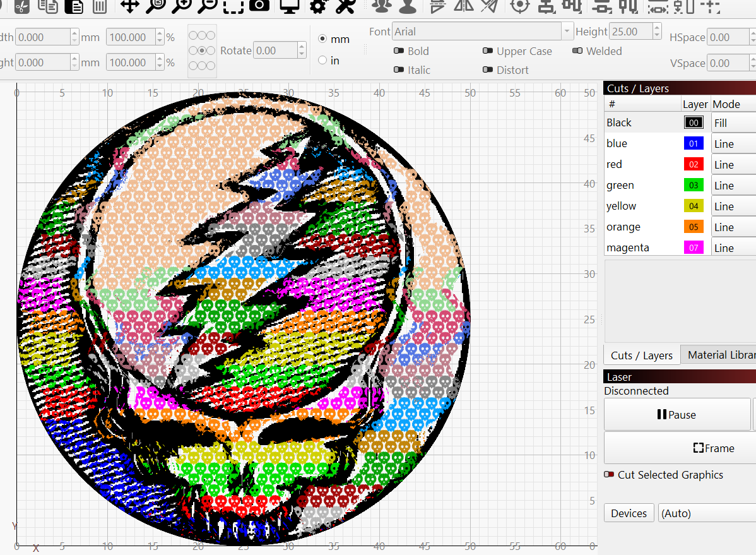Click the Copy toolbar icon
The image size is (756, 555).
pyautogui.click(x=48, y=6)
